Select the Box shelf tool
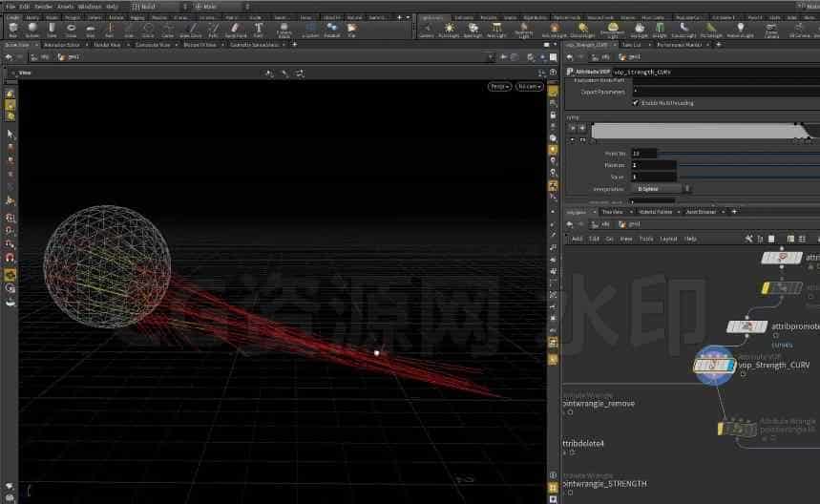Screen dimensions: 820x504 (x=13, y=30)
